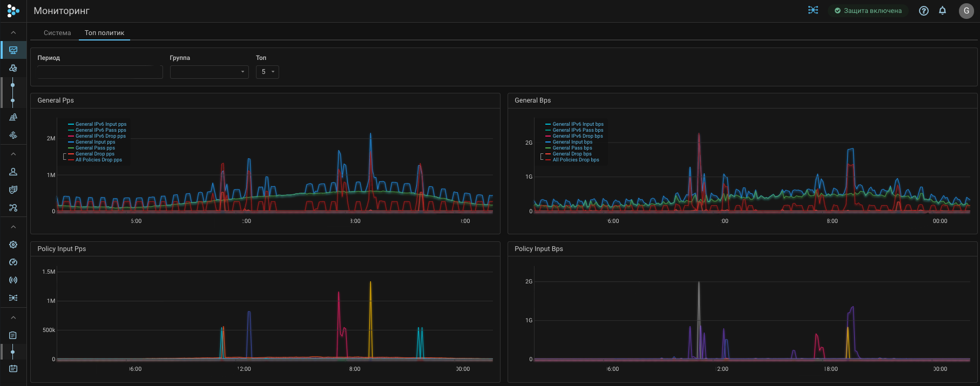Switch to the Система tab
This screenshot has height=386, width=980.
point(57,33)
